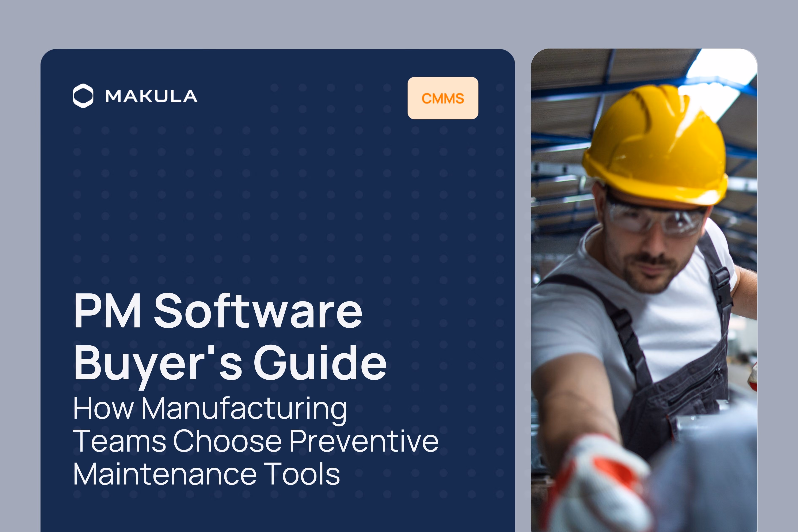Click the 'How Manufacturing Teams Choose' subtitle text
This screenshot has height=532, width=798.
(256, 440)
